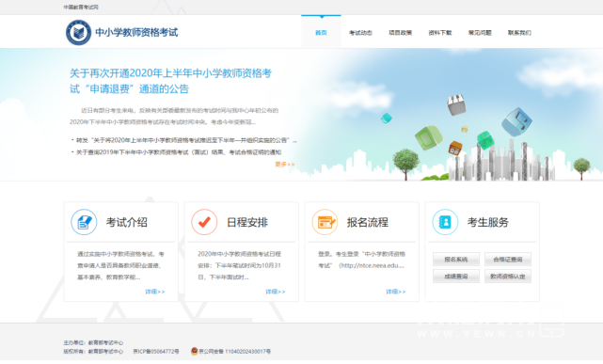Open the 申请退费 announcement headline
Viewport: 603px width, 364px height.
[x=171, y=81]
